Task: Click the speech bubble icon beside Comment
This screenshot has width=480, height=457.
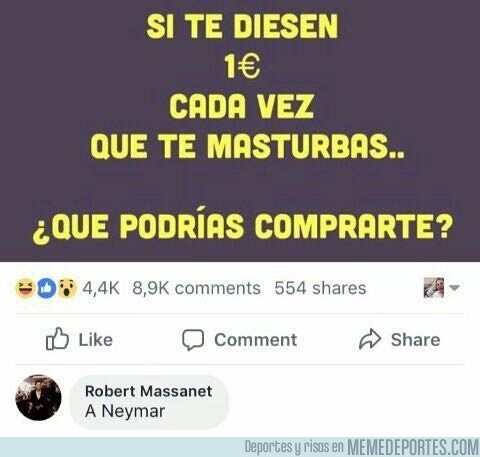Action: pyautogui.click(x=193, y=340)
